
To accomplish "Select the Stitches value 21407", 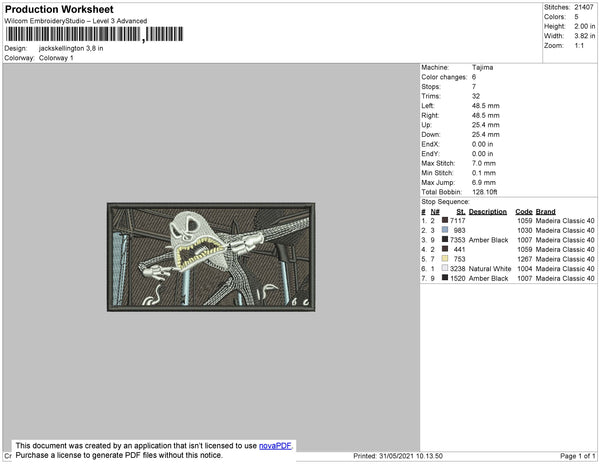I will click(x=584, y=7).
